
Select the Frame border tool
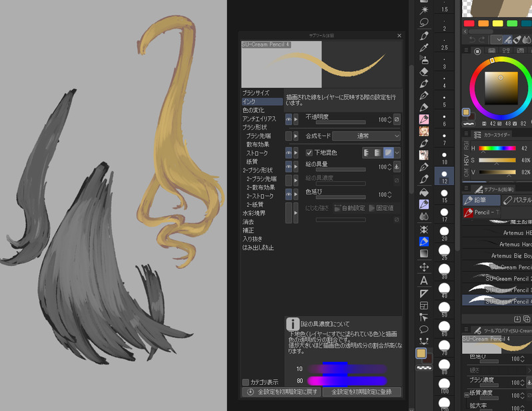tap(423, 306)
